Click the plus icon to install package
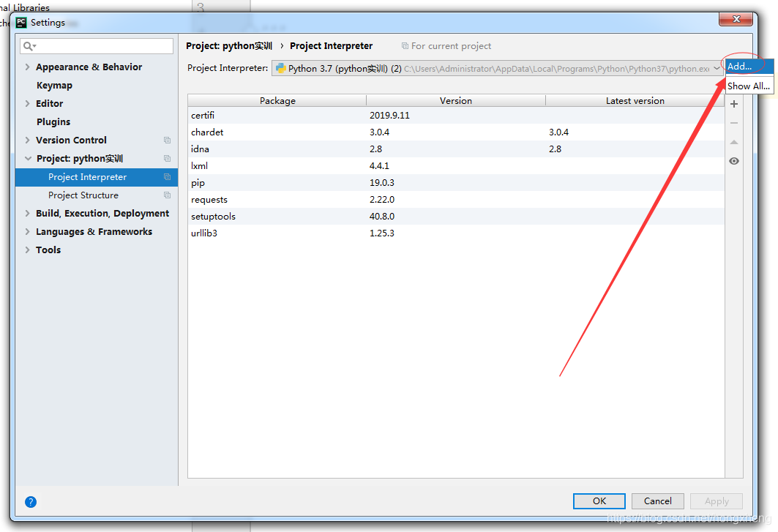The height and width of the screenshot is (532, 778). [x=734, y=104]
